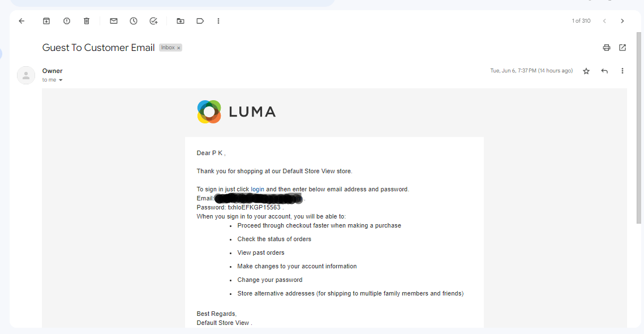Open the Labels icon menu
The width and height of the screenshot is (644, 334).
click(200, 21)
